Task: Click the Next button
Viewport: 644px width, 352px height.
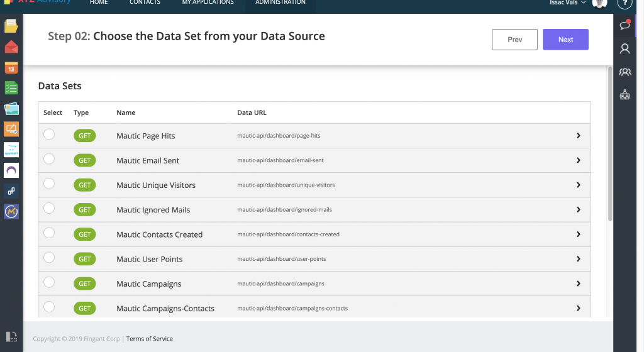Action: (x=565, y=40)
